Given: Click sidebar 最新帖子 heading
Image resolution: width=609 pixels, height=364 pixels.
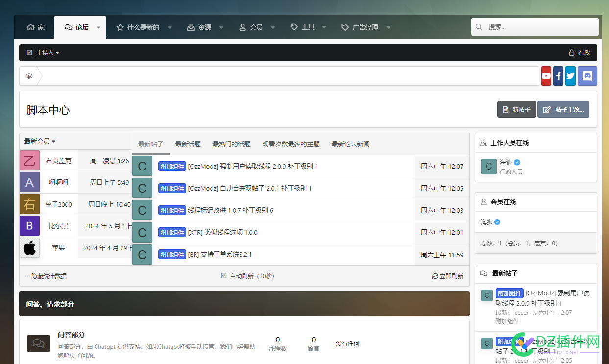Looking at the screenshot, I should [x=505, y=273].
